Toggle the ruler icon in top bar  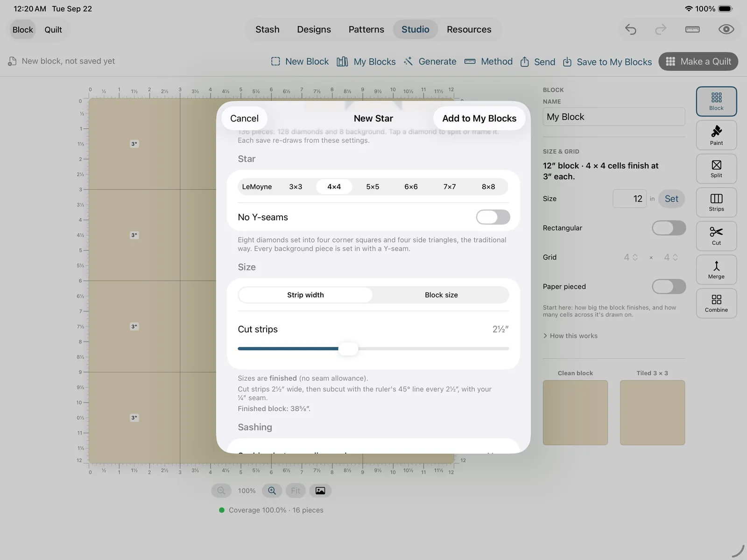(x=692, y=29)
